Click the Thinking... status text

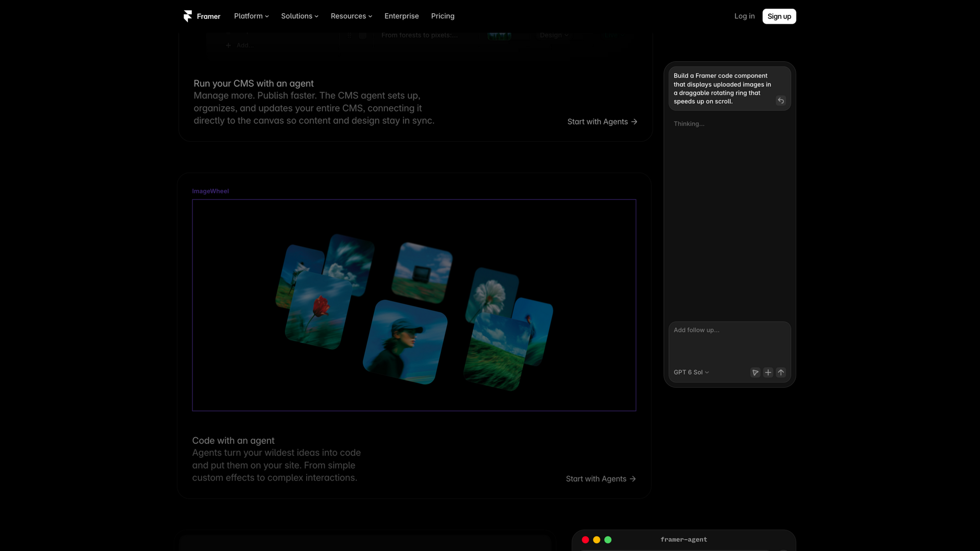tap(689, 124)
